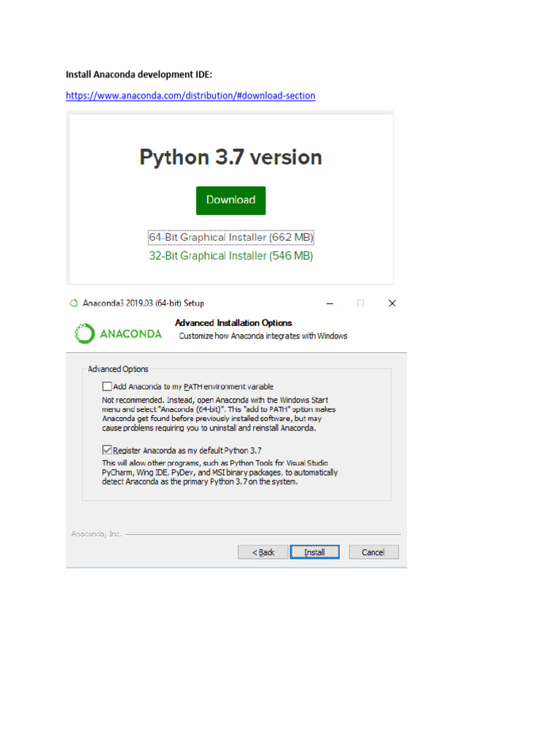Viewport: 560px width, 747px height.
Task: Open the anaconda.com distribution download link
Action: (x=190, y=96)
